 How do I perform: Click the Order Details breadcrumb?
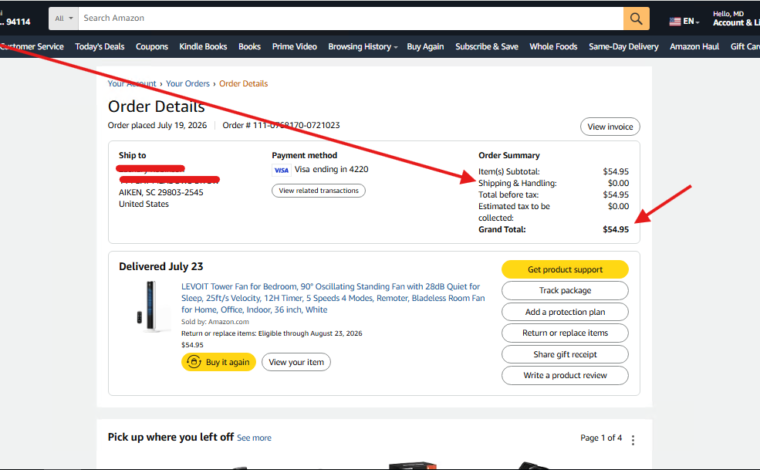[243, 83]
